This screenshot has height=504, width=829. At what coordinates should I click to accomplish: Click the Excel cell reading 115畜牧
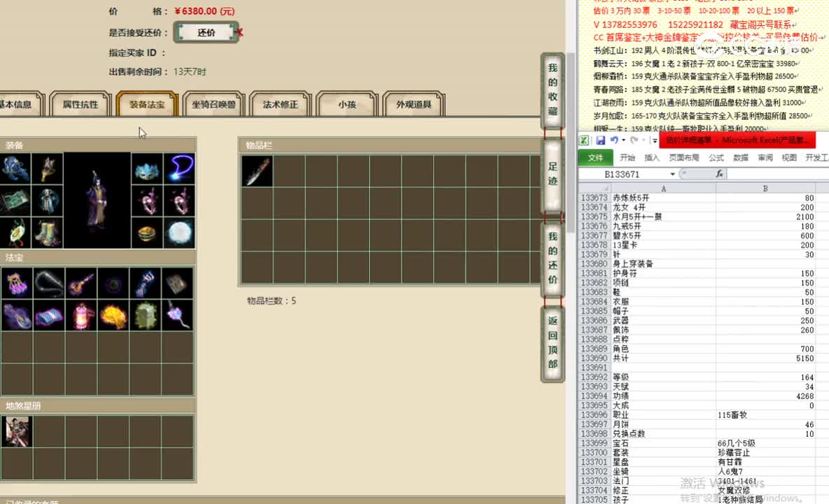pos(765,414)
